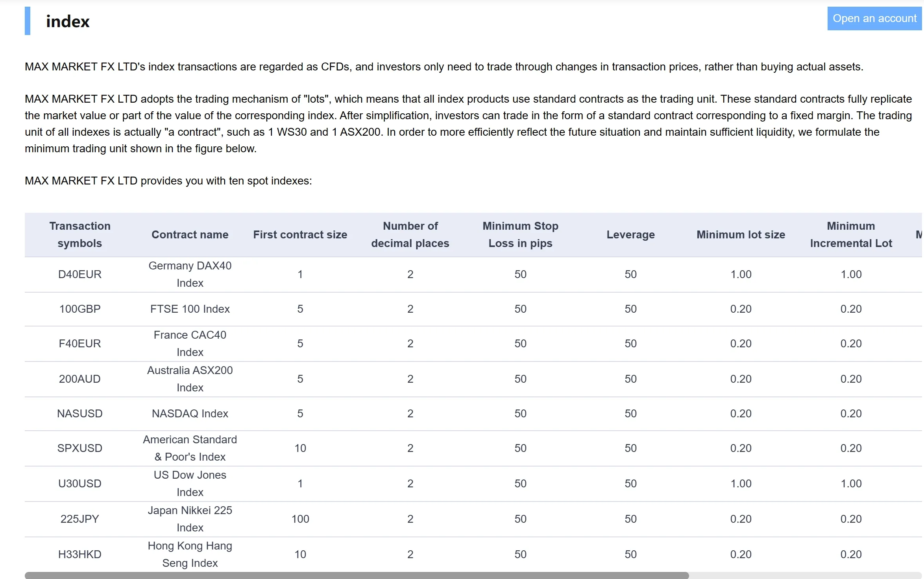
Task: Select the 200AUD symbol cell
Action: (x=80, y=379)
